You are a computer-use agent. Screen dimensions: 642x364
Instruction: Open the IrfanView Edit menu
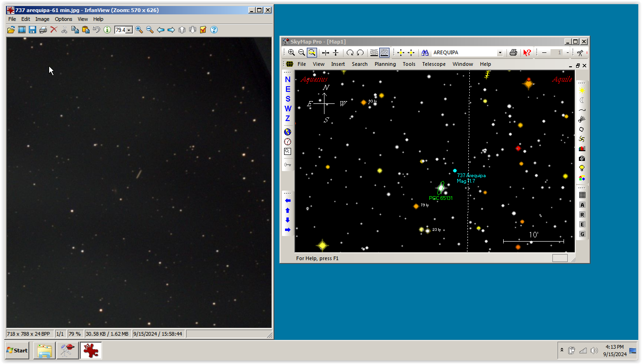(26, 19)
